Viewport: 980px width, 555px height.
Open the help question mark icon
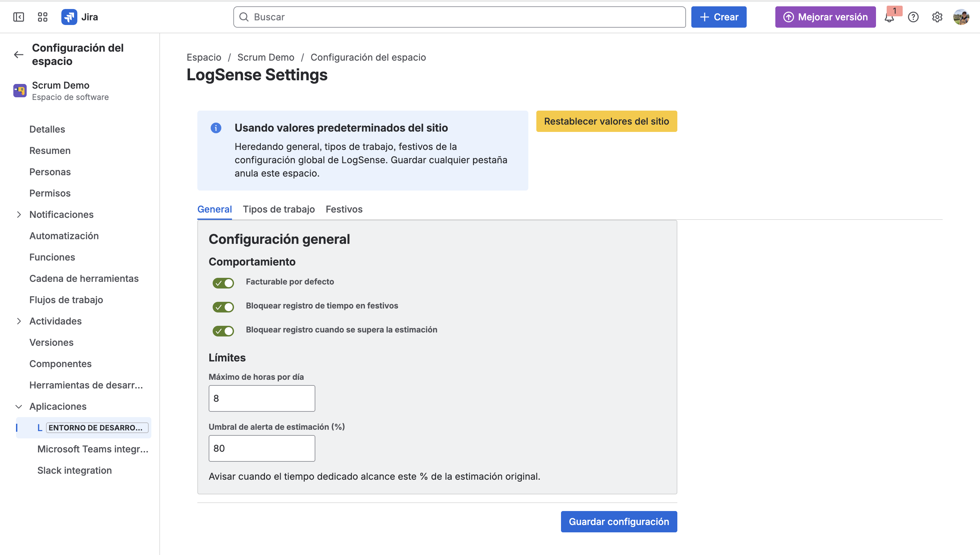tap(913, 17)
